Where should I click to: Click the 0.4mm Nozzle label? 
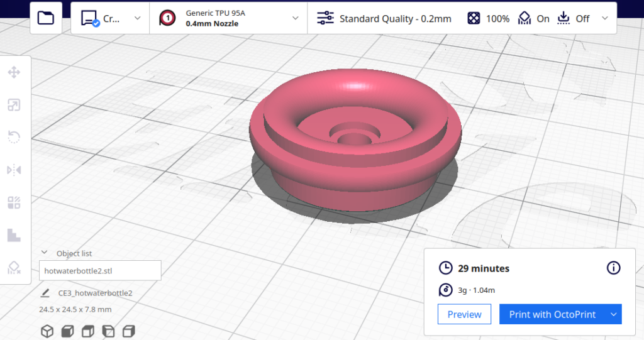pos(212,24)
